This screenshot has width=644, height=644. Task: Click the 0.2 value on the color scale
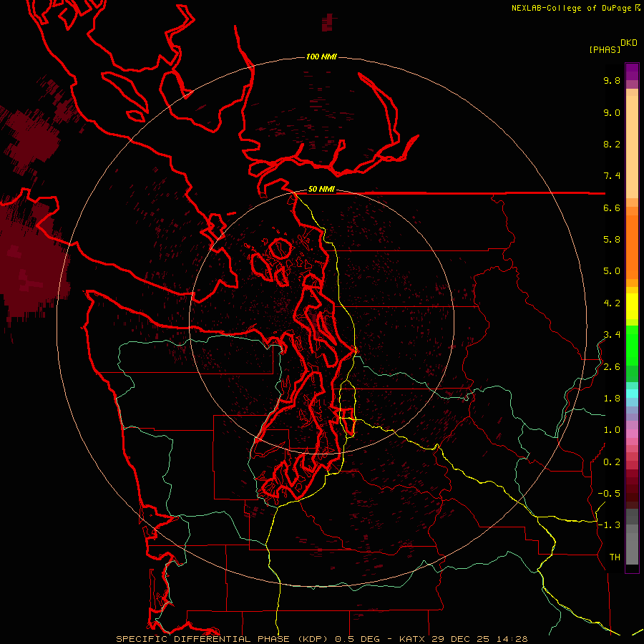[612, 462]
